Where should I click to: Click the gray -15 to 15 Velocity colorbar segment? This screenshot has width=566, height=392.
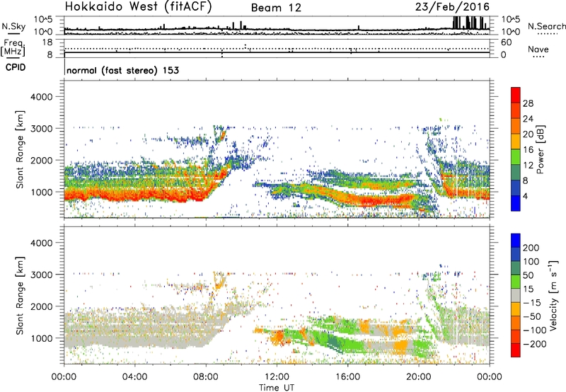tap(516, 296)
